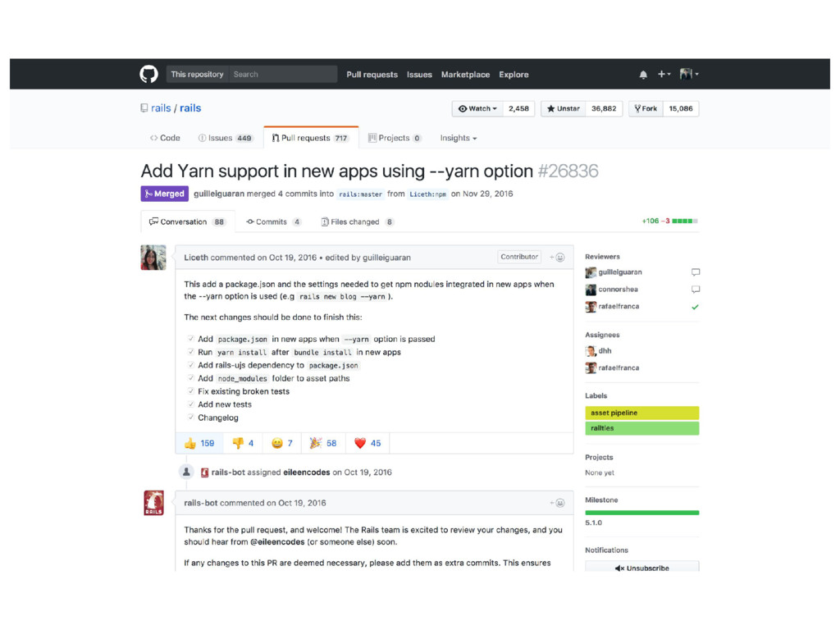Click the This repository scope label

coord(197,74)
